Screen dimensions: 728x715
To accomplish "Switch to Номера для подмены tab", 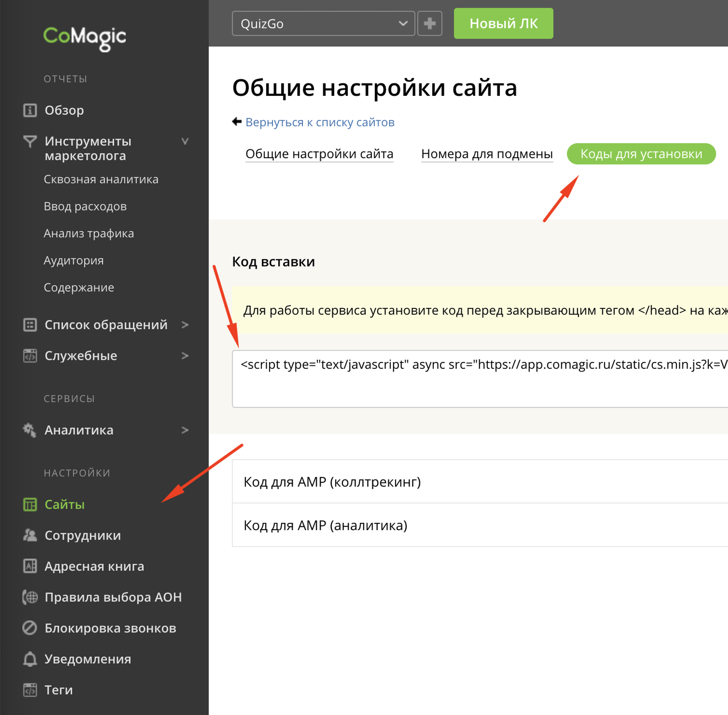I will (x=487, y=154).
